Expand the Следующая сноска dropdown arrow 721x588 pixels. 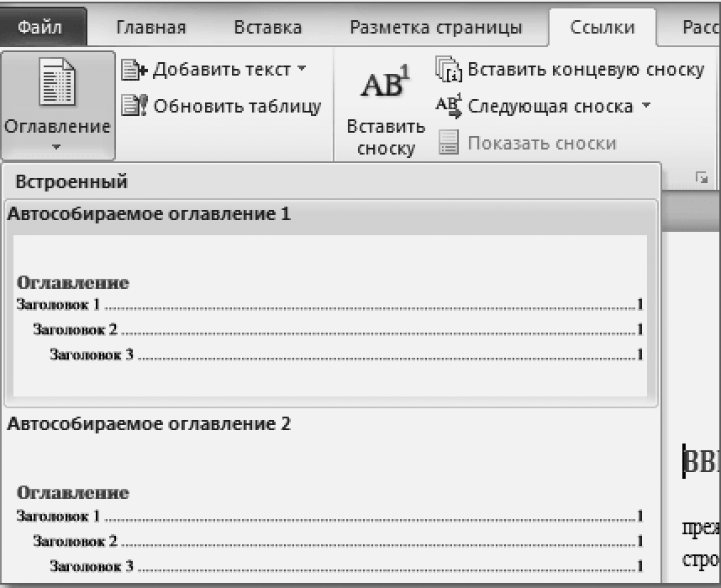click(645, 107)
